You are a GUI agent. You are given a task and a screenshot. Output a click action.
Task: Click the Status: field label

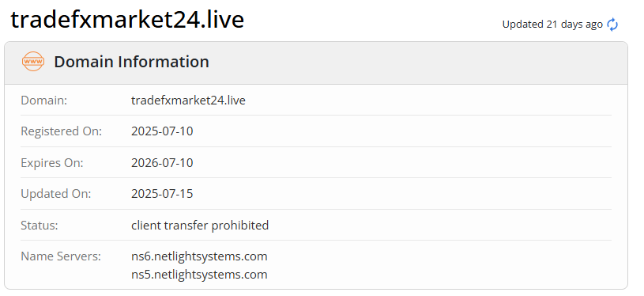pyautogui.click(x=40, y=226)
